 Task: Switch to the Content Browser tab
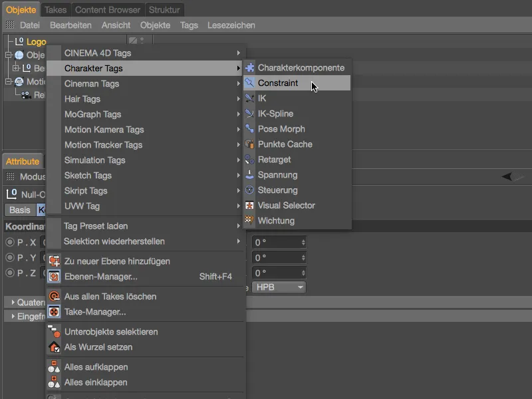pos(108,10)
